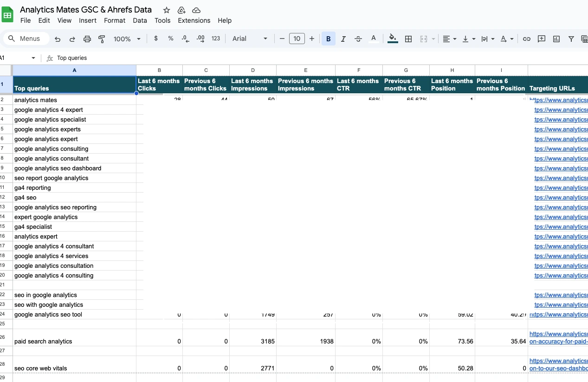The width and height of the screenshot is (588, 382).
Task: Undo the last action
Action: [x=58, y=39]
